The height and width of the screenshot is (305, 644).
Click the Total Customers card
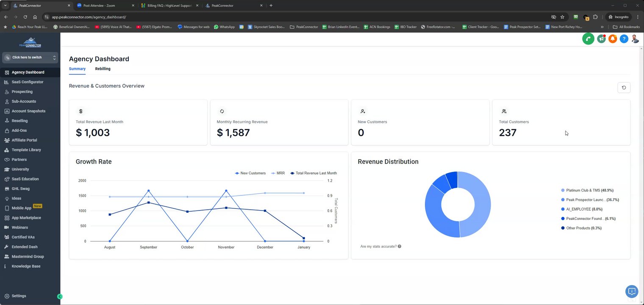[x=561, y=122]
